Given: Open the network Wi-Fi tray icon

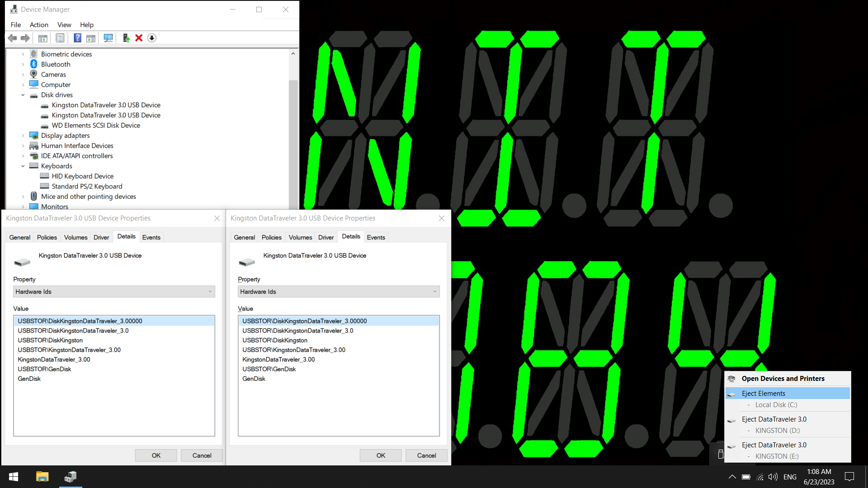Looking at the screenshot, I should coord(760,477).
